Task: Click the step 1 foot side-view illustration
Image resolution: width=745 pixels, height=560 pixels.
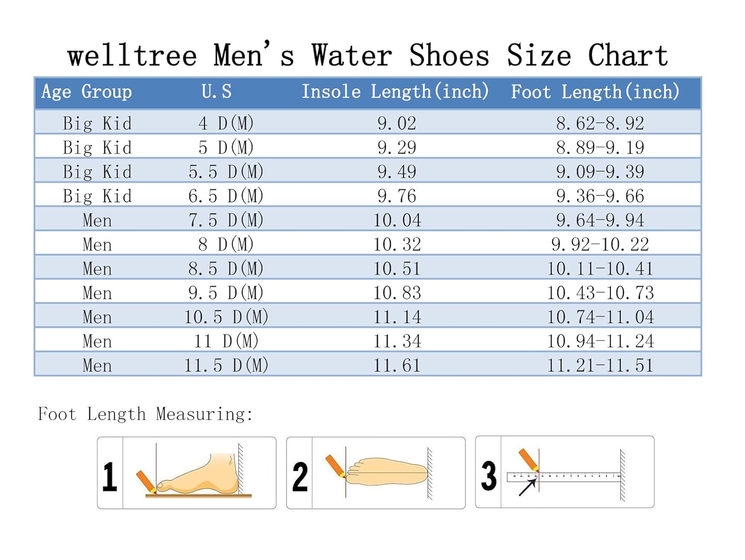Action: point(199,473)
